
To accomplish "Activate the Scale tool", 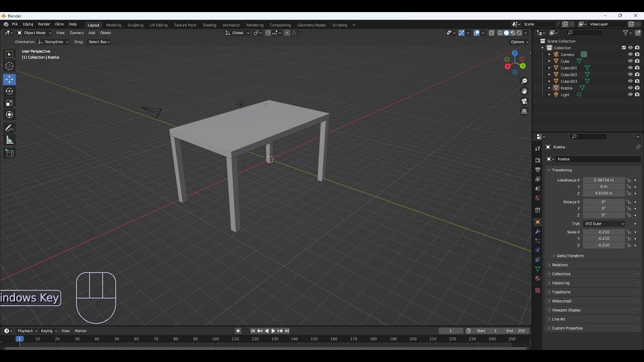I will (x=10, y=103).
